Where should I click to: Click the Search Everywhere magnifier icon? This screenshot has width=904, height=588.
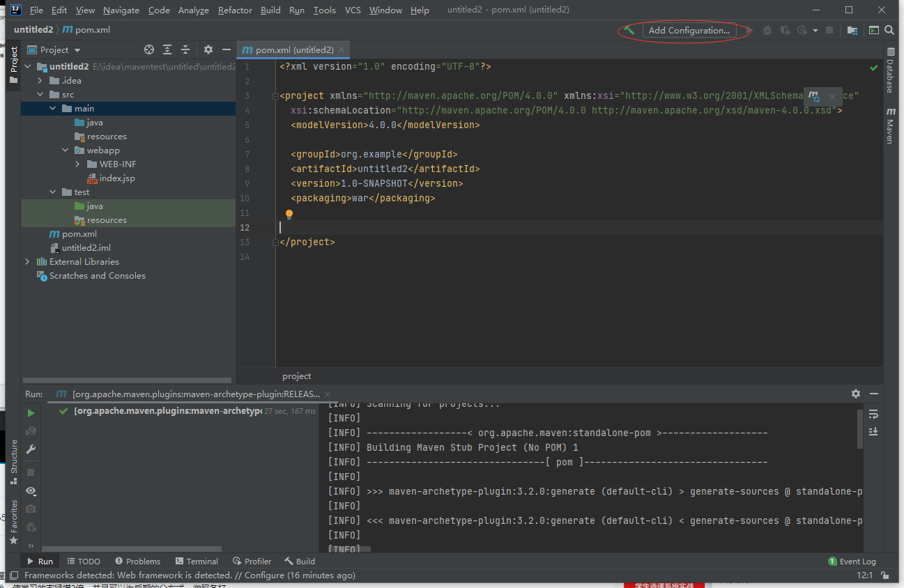click(889, 31)
